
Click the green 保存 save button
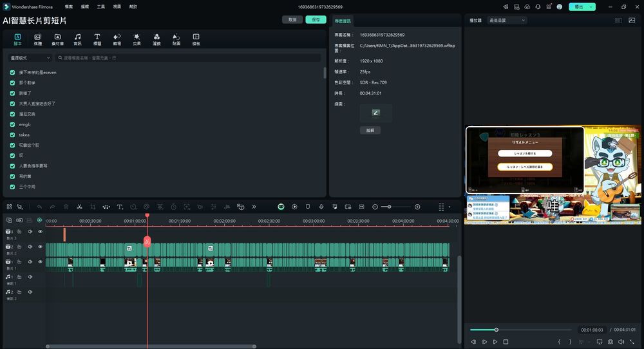click(316, 20)
